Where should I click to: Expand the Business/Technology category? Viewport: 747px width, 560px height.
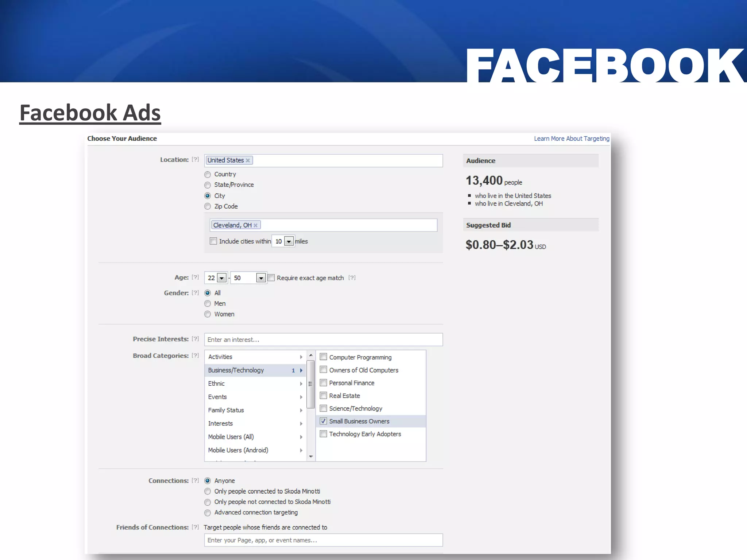pos(255,370)
